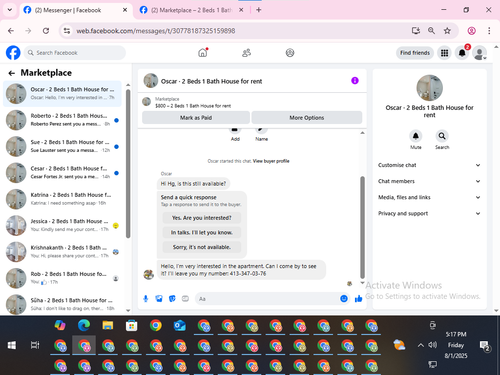Viewport: 500px width, 375px height.
Task: Click the More Options button
Action: tap(307, 118)
